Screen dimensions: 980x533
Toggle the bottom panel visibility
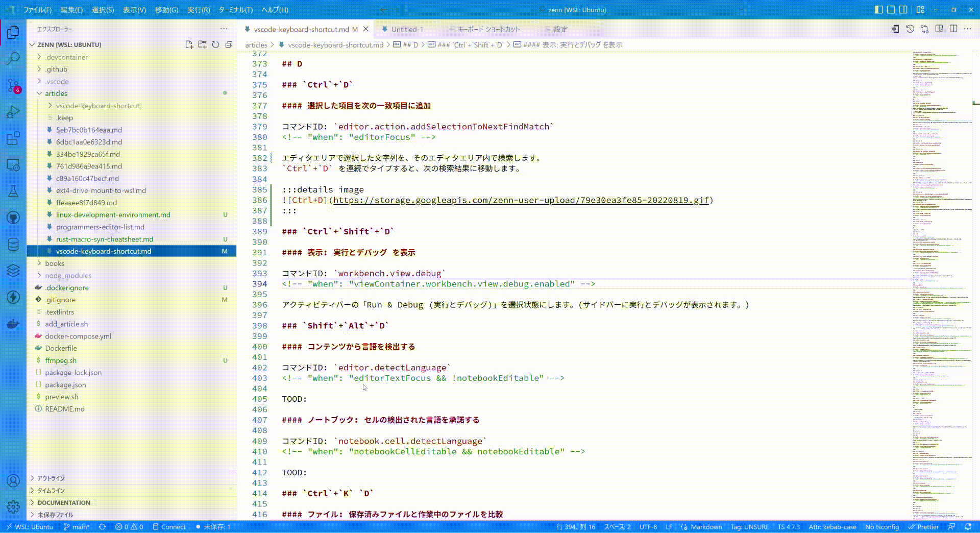891,10
